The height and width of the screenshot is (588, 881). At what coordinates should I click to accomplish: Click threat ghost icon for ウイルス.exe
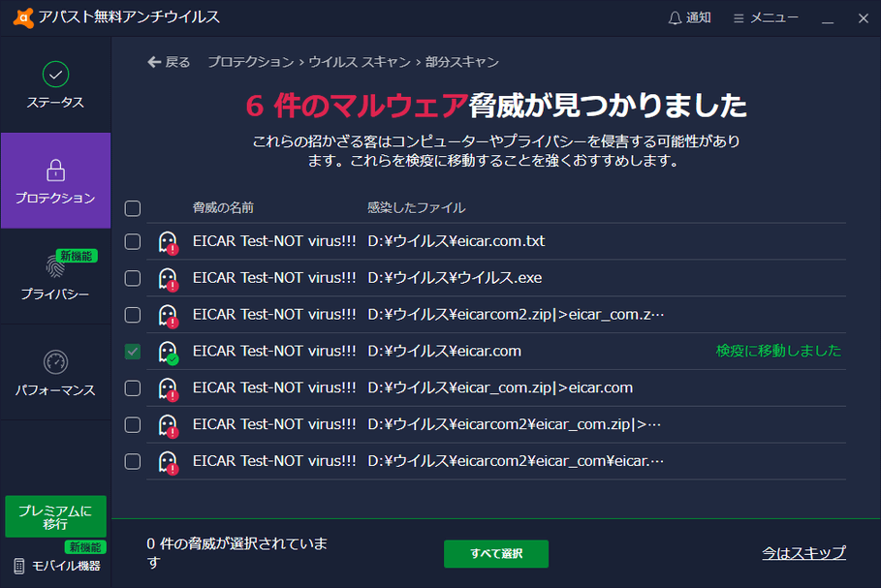(x=168, y=279)
